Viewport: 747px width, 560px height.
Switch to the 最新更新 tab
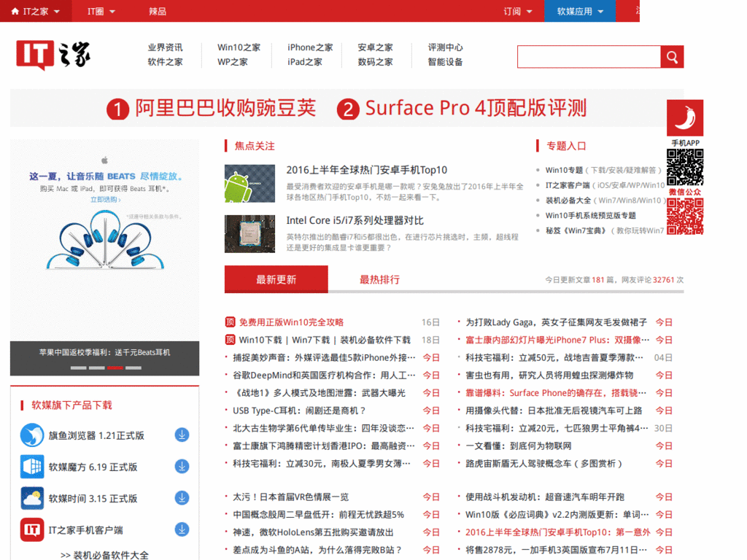point(276,279)
